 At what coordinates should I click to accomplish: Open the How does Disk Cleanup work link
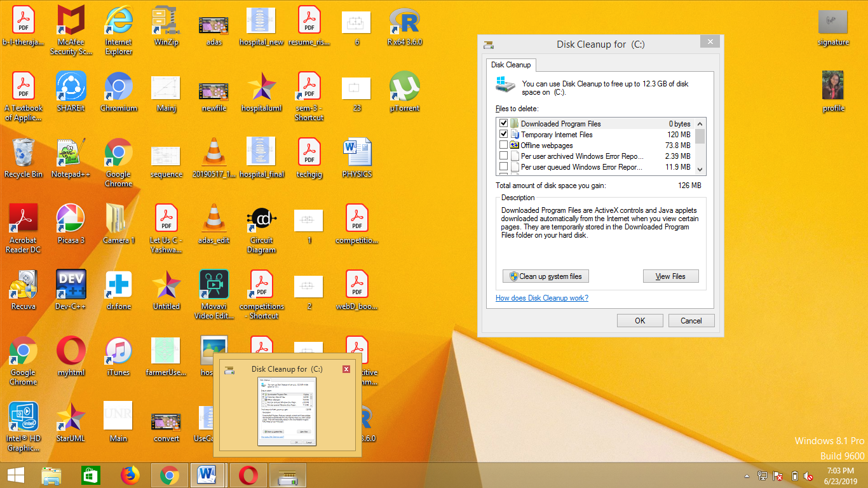tap(541, 297)
